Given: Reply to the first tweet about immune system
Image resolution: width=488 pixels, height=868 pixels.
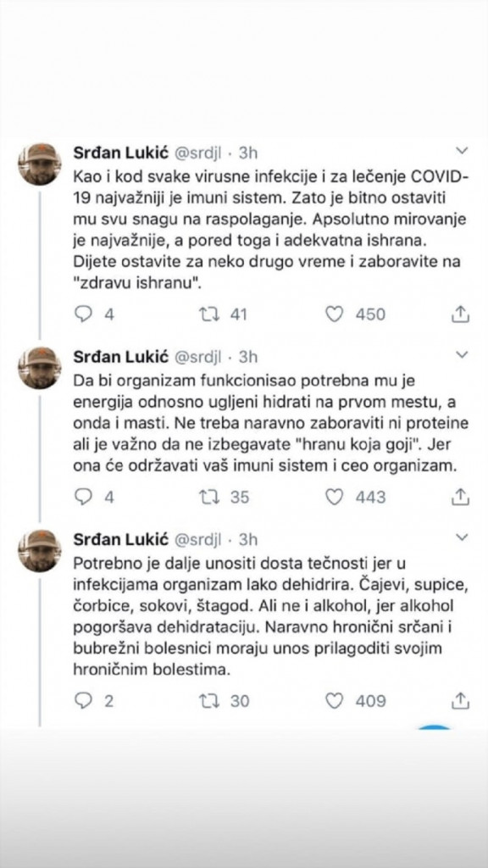Looking at the screenshot, I should click(x=84, y=314).
